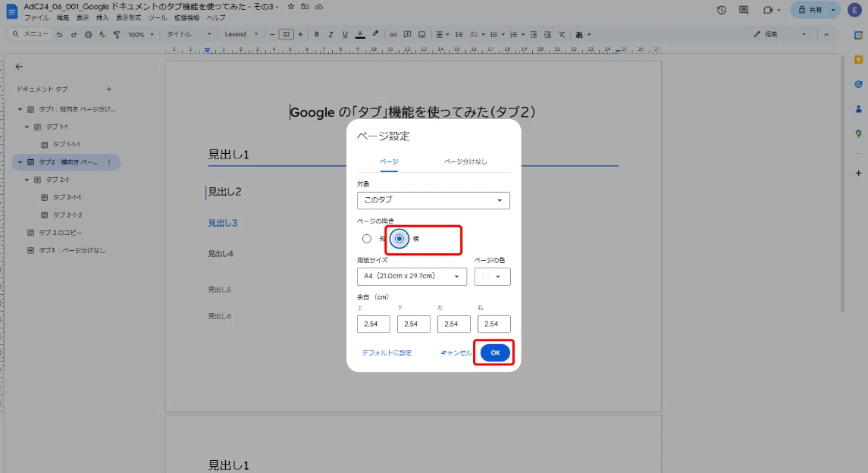Screen dimensions: 868x473
Task: Open the 表示 menu
Action: coord(83,18)
